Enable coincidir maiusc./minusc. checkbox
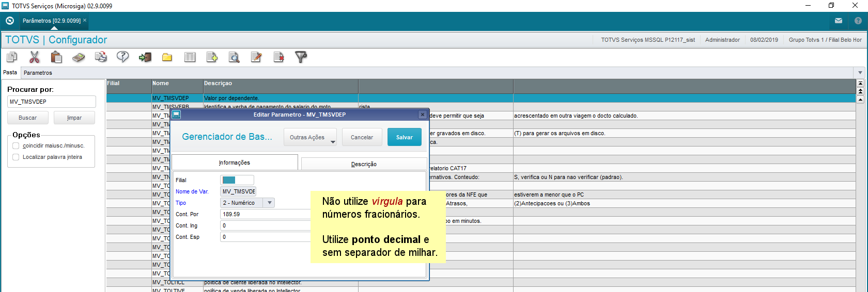The height and width of the screenshot is (292, 868). [x=16, y=145]
